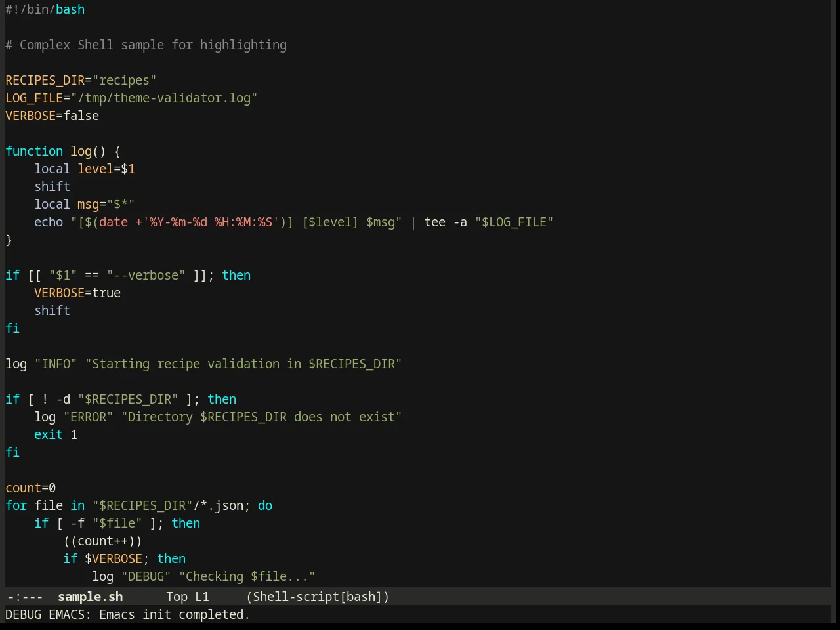Click the Top position indicator in mode line
The image size is (840, 630).
tap(177, 597)
